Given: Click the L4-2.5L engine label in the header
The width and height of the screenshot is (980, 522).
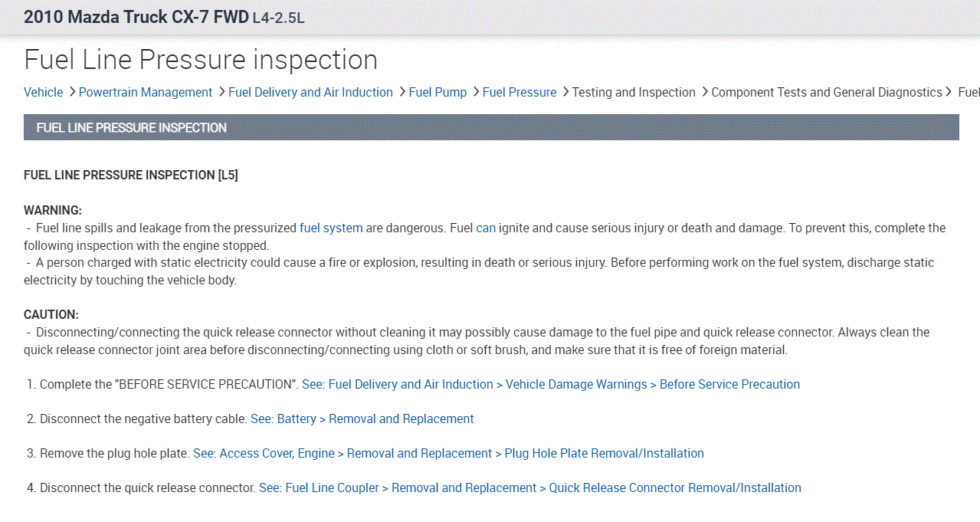Looking at the screenshot, I should (x=278, y=18).
